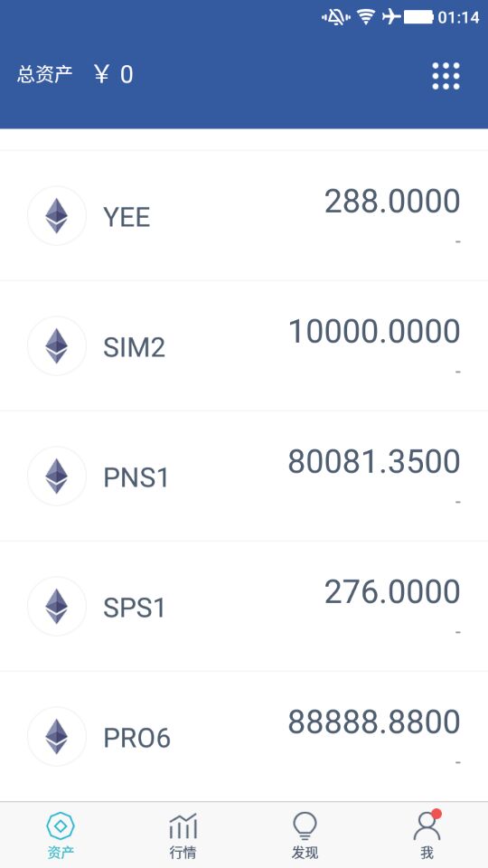
Task: Open the 发现 discover tab
Action: pyautogui.click(x=305, y=835)
